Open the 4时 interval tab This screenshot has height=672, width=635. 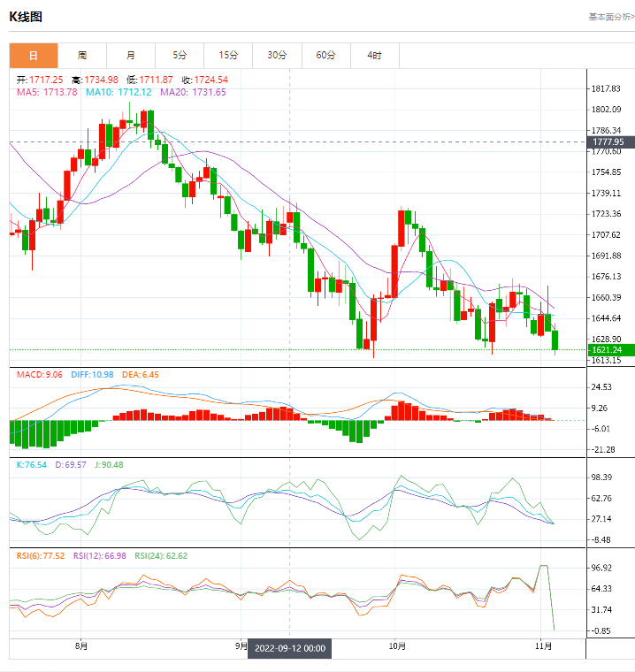click(374, 56)
